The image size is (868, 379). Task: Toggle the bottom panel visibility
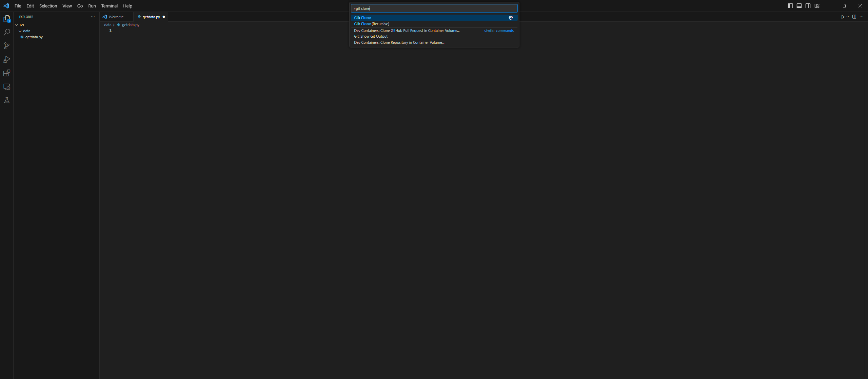coord(799,6)
